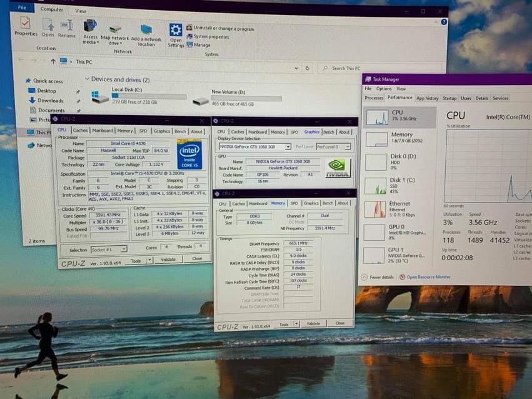Click Validate in the CPU-Z processor window

point(168,259)
